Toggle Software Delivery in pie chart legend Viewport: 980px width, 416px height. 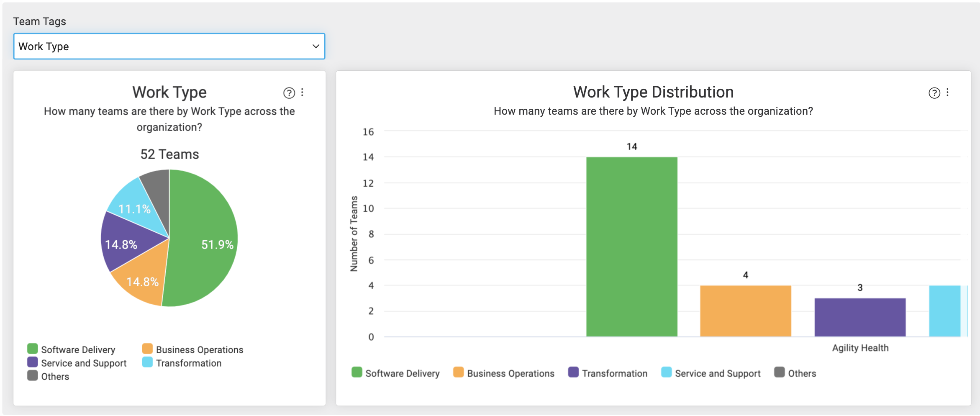pos(71,349)
